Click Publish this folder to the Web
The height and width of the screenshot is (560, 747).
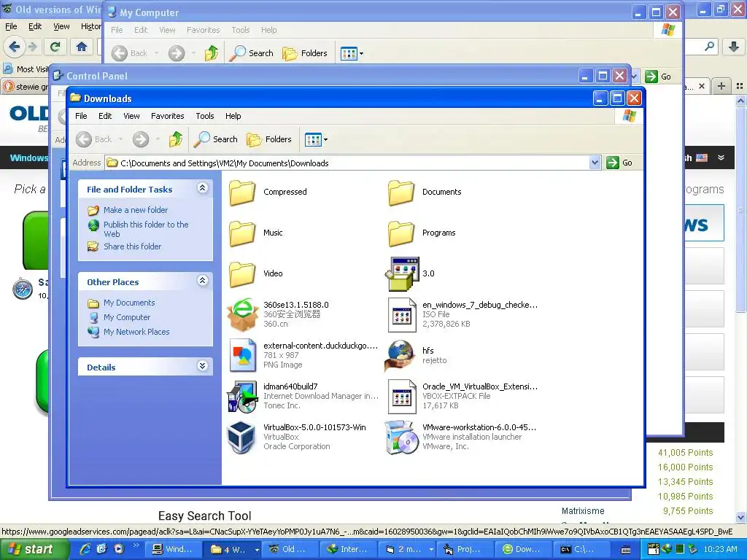(x=146, y=229)
